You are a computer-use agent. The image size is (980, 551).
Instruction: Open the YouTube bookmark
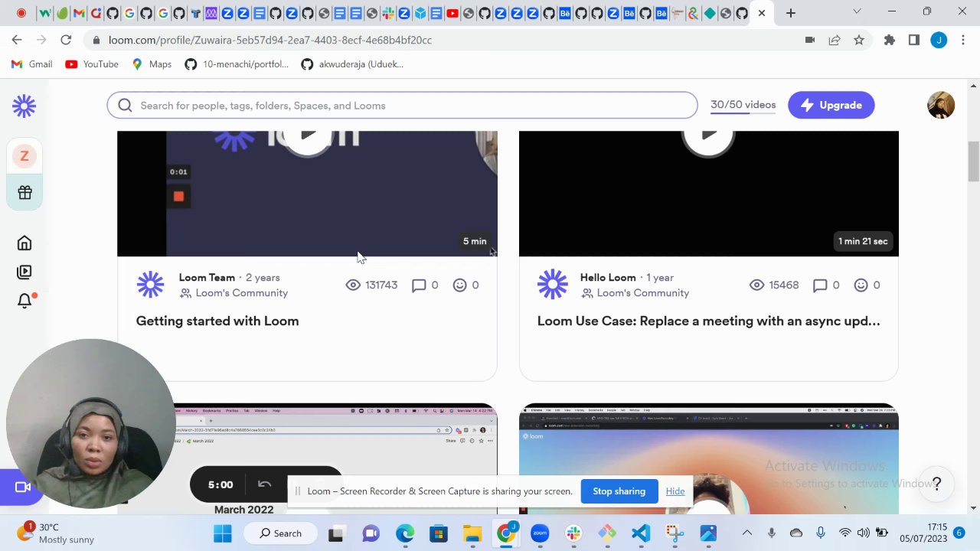click(92, 64)
